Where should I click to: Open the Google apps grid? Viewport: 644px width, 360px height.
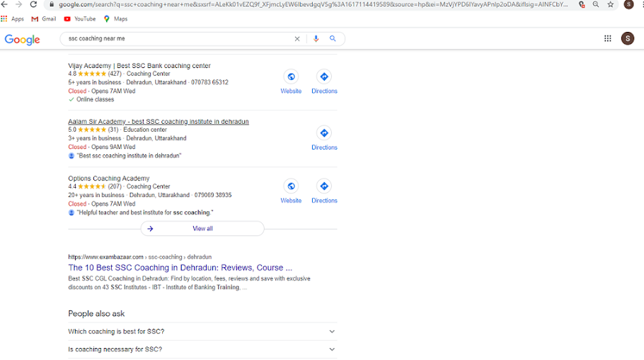tap(607, 39)
